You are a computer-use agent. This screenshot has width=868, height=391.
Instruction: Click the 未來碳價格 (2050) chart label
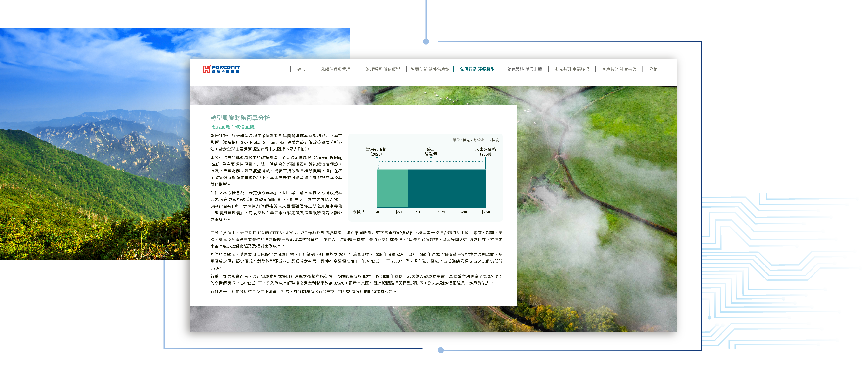tap(485, 152)
